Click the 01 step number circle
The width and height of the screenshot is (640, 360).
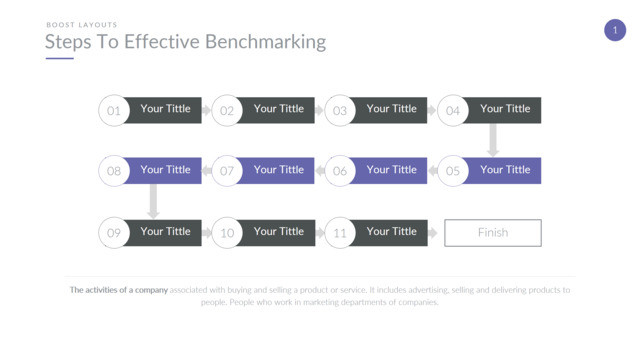pyautogui.click(x=114, y=111)
